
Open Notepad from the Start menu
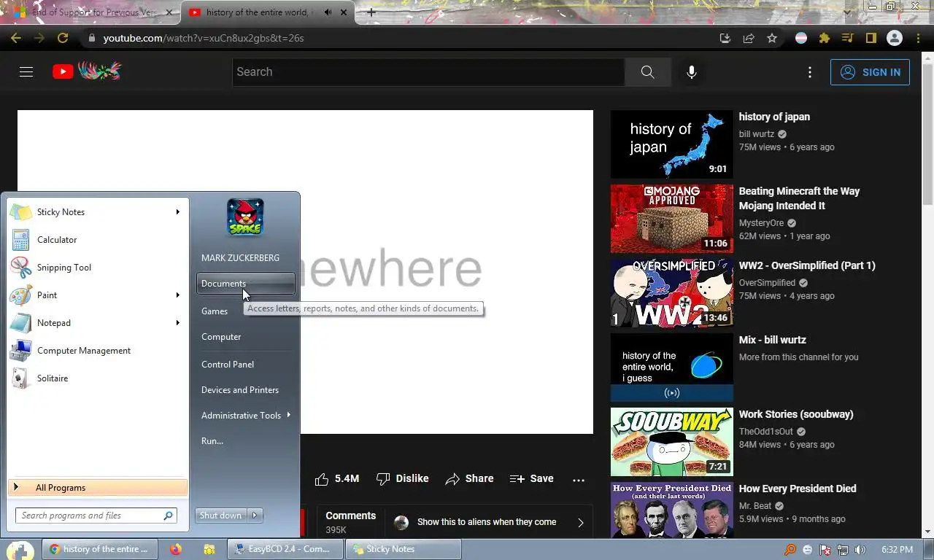[x=96, y=323]
